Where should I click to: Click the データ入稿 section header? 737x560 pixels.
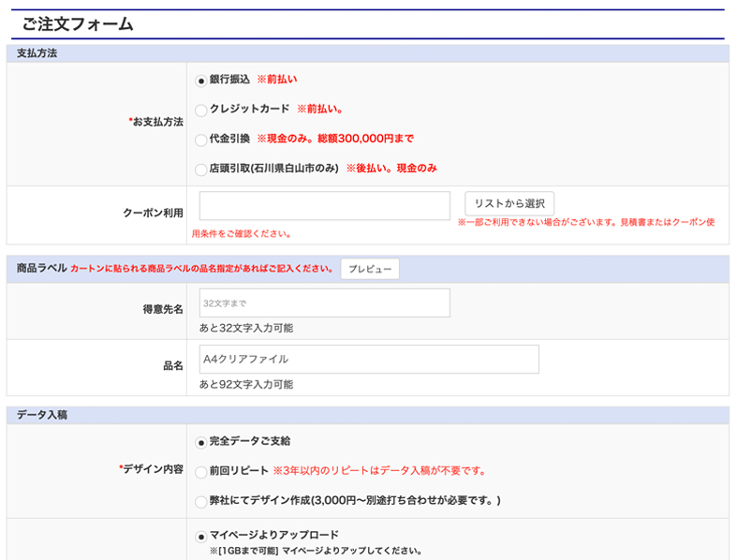41,414
